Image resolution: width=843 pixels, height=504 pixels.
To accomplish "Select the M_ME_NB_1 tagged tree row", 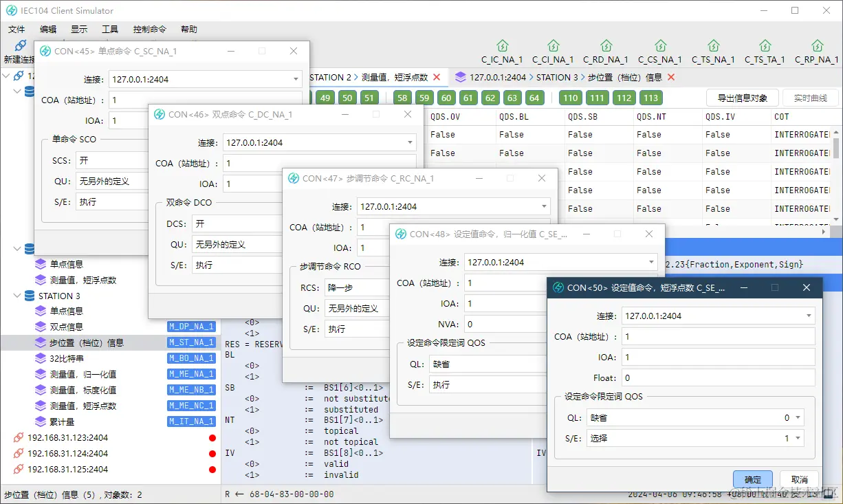I will point(110,390).
